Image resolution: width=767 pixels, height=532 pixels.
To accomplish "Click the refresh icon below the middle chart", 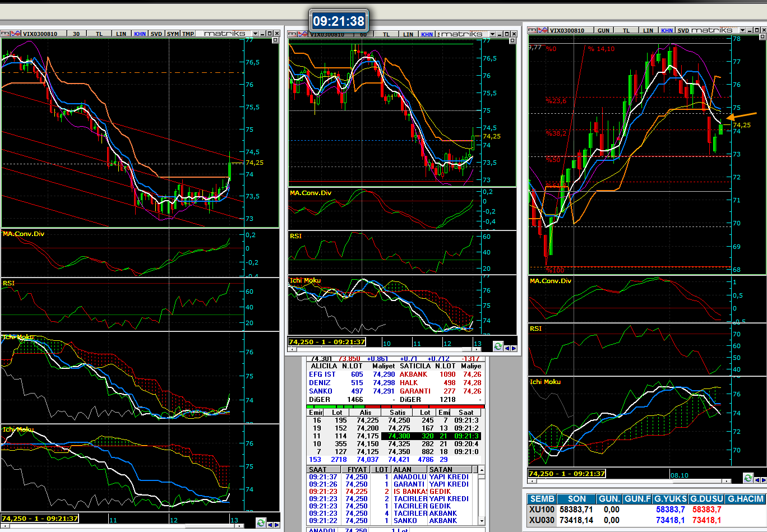I will [x=498, y=346].
